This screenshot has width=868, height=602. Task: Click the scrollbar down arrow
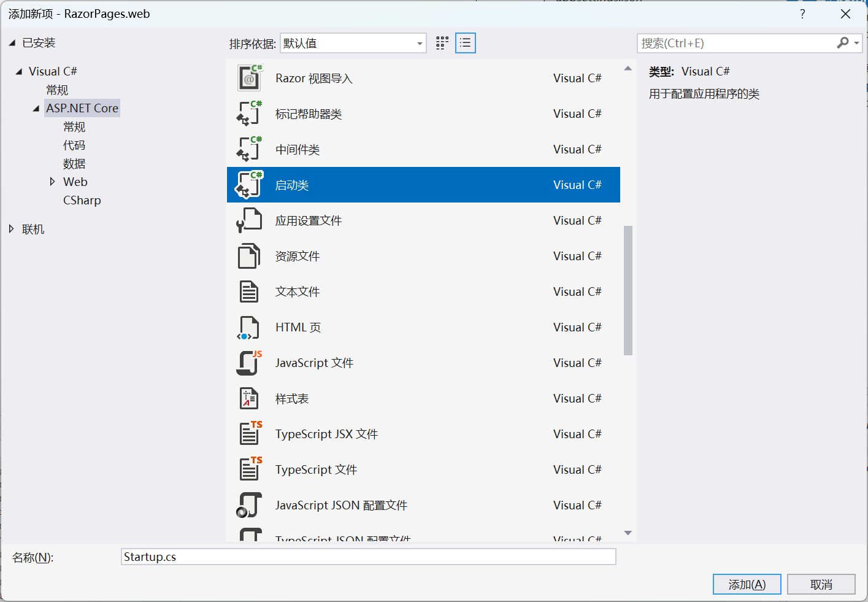tap(628, 533)
